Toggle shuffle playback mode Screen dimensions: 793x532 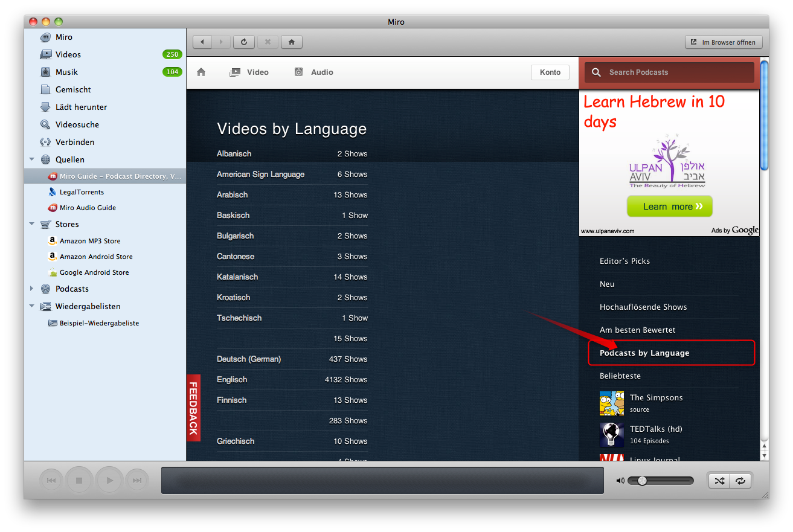719,481
